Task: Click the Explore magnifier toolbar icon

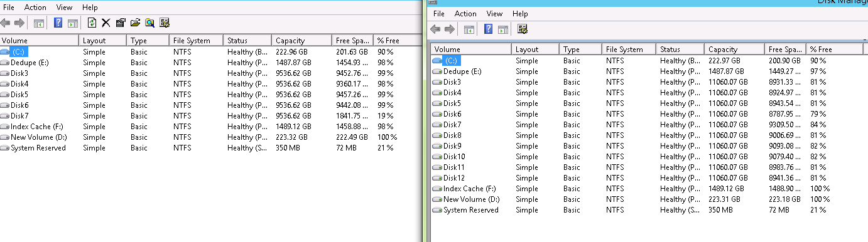Action: coord(149,23)
